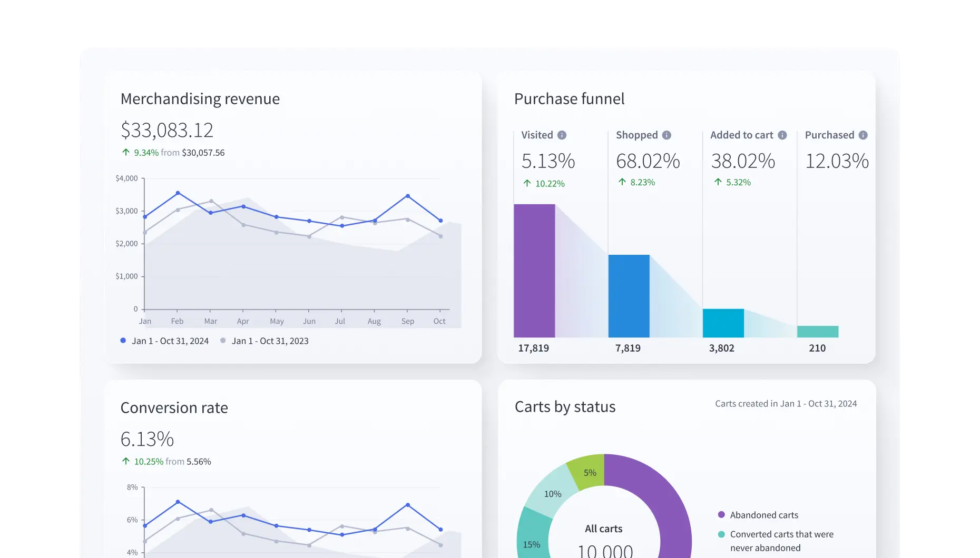Click the Conversion rate heading
The image size is (980, 558).
[174, 408]
